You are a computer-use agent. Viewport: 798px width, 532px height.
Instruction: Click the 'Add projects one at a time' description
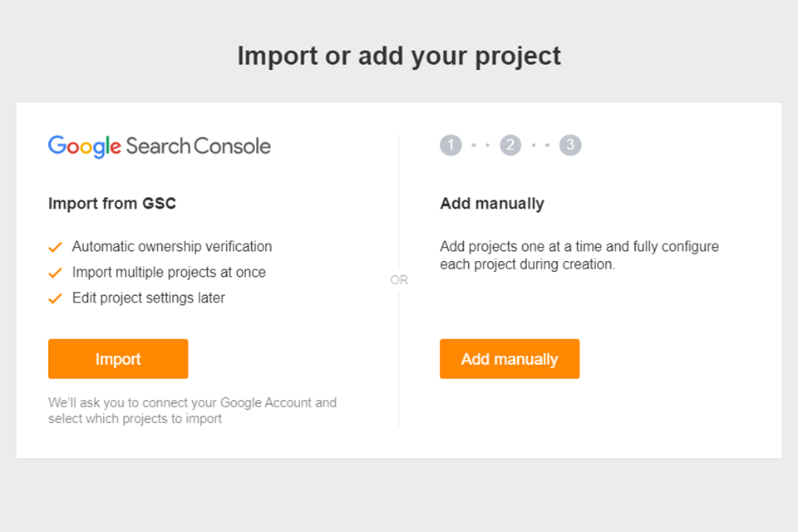click(579, 255)
